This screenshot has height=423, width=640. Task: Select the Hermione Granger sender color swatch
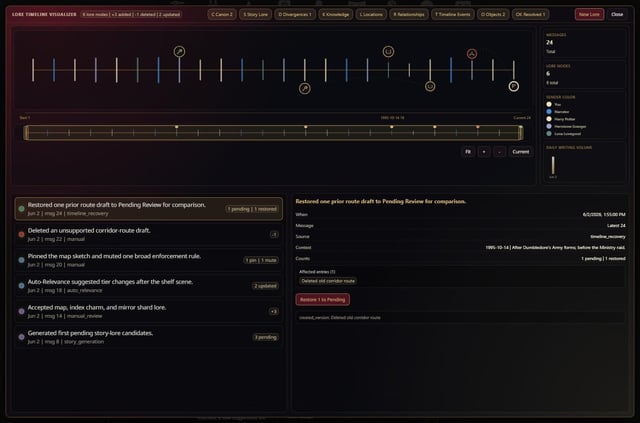549,126
